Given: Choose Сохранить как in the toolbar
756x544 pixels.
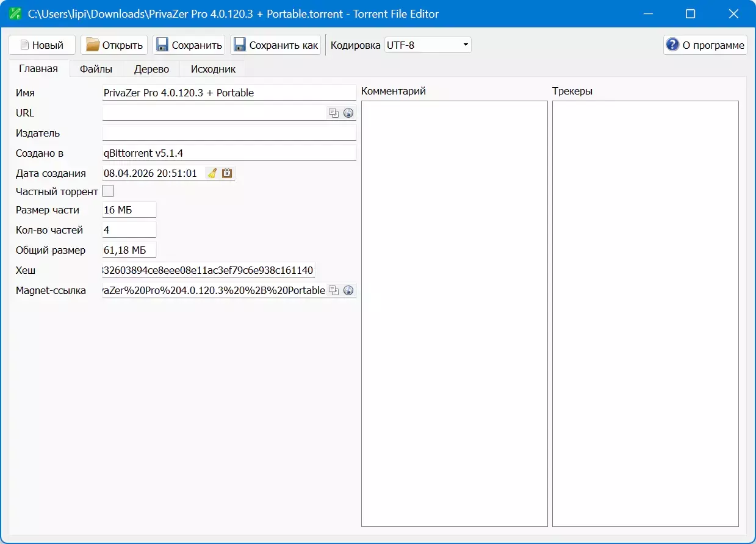Looking at the screenshot, I should [276, 45].
